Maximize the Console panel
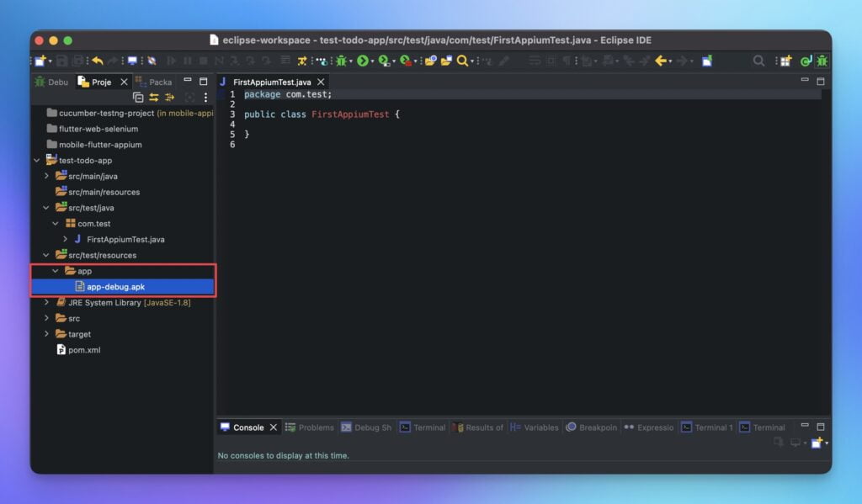The width and height of the screenshot is (862, 504). [x=821, y=427]
